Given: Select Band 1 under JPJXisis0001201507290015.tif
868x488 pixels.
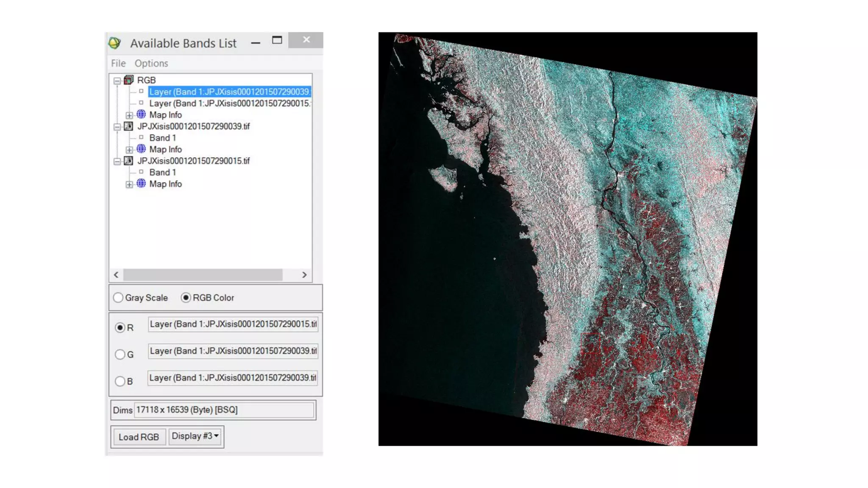Looking at the screenshot, I should coord(162,172).
